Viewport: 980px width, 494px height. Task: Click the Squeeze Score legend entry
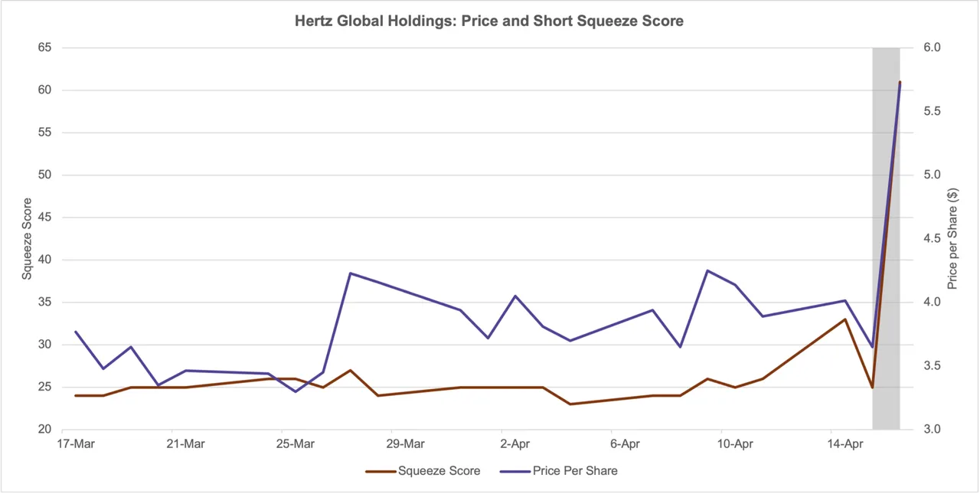423,471
